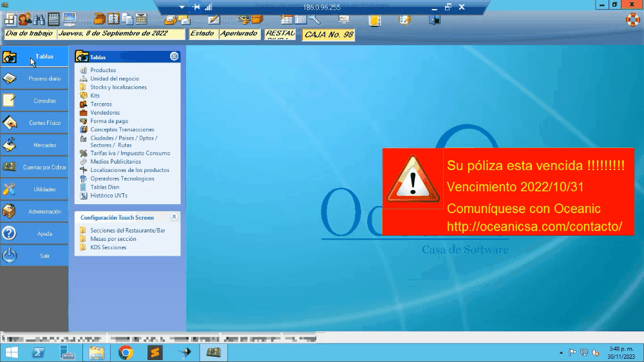Screen dimensions: 644x362
Task: Click the binoculars search icon in toolbar
Action: pyautogui.click(x=39, y=19)
